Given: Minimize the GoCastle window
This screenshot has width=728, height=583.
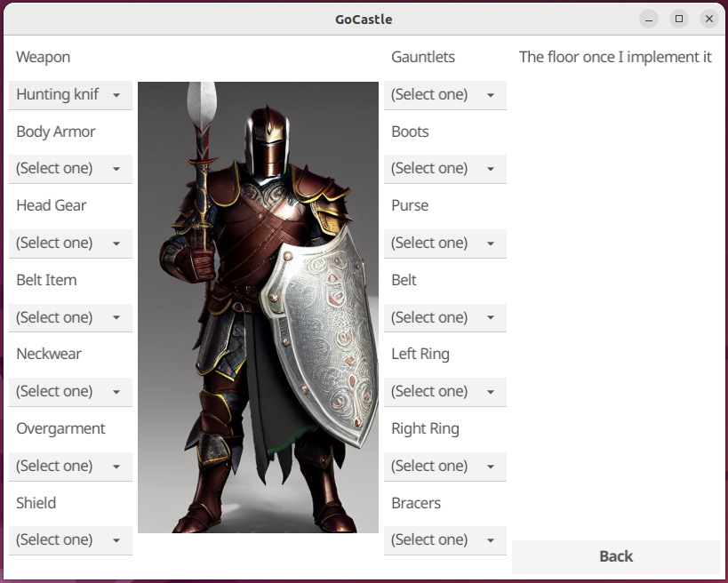Looking at the screenshot, I should pos(650,19).
